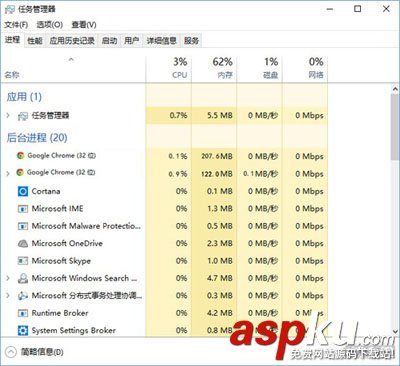Click the Runtime Broker process icon
400x366 pixels.
pyautogui.click(x=23, y=313)
